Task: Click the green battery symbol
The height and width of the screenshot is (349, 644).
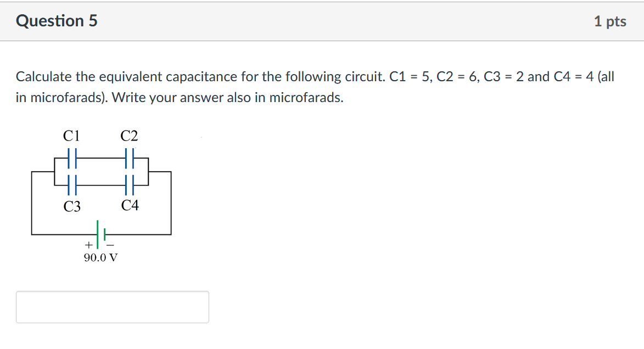Action: pyautogui.click(x=100, y=233)
